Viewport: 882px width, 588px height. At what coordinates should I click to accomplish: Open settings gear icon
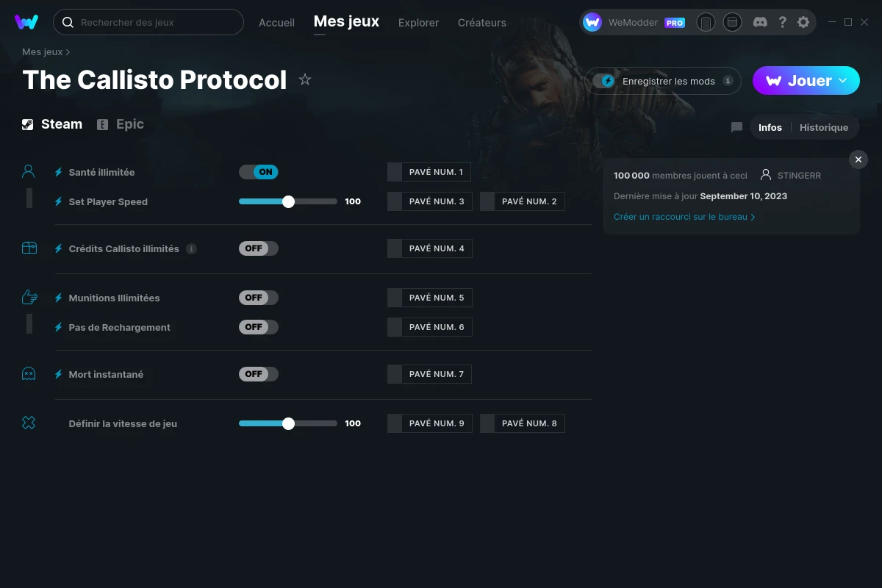803,23
